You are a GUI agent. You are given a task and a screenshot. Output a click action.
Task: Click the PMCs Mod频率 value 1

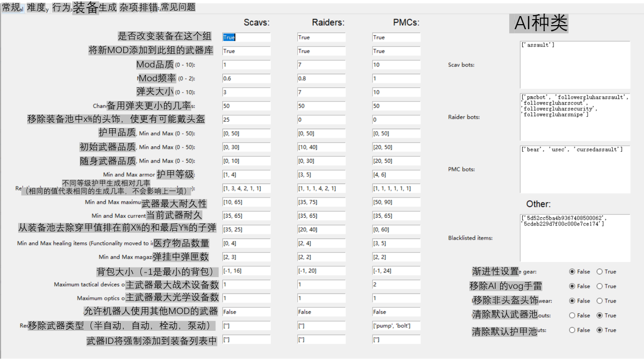pos(396,78)
